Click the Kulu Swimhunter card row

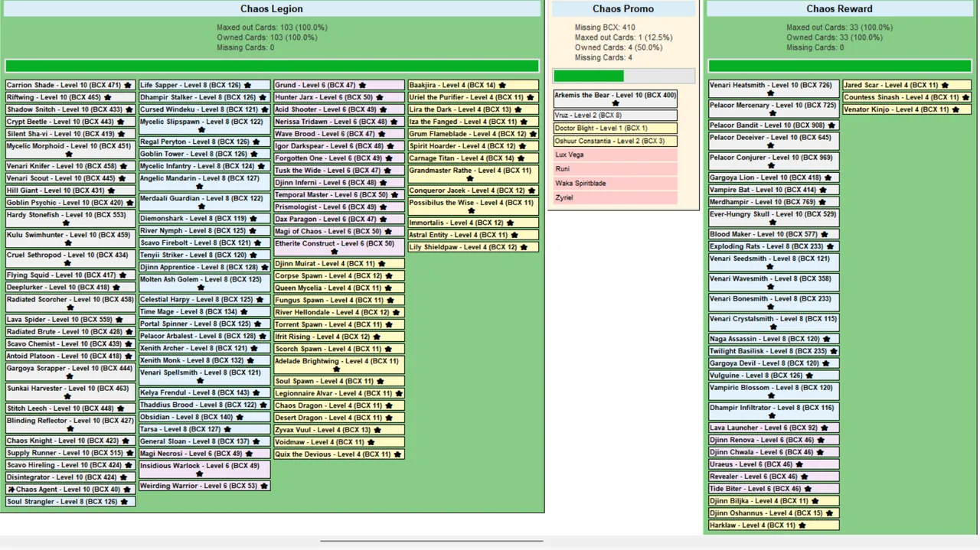70,239
